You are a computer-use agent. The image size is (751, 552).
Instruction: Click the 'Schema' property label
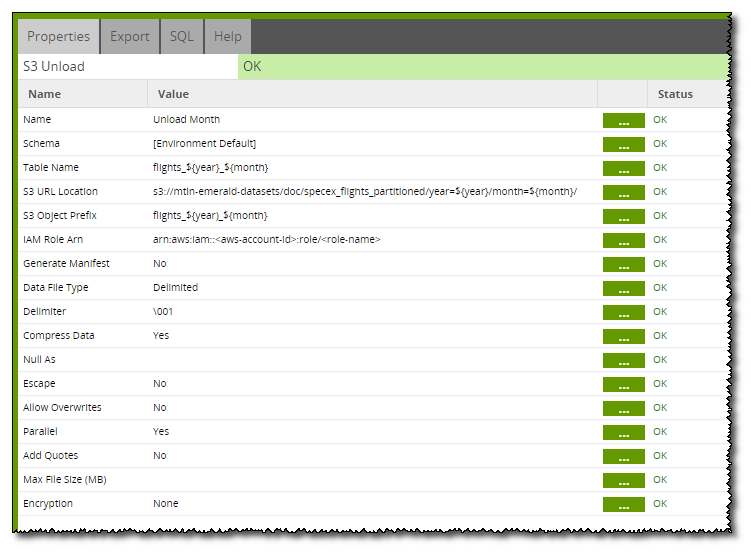[x=41, y=144]
